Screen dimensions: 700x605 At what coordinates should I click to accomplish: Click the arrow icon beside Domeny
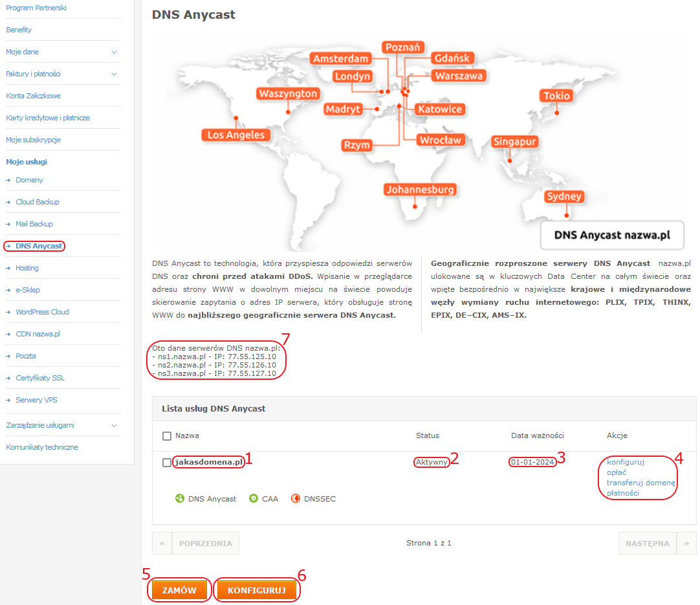tap(8, 180)
